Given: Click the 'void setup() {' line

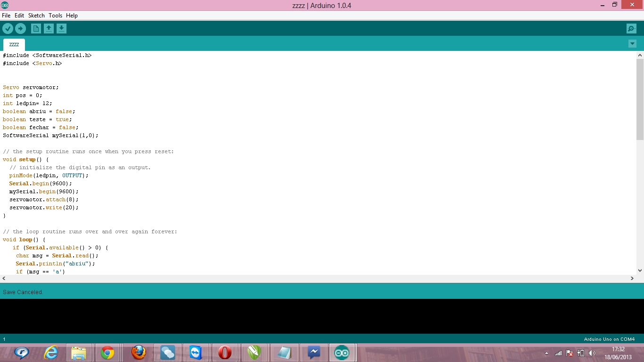Looking at the screenshot, I should point(25,159).
